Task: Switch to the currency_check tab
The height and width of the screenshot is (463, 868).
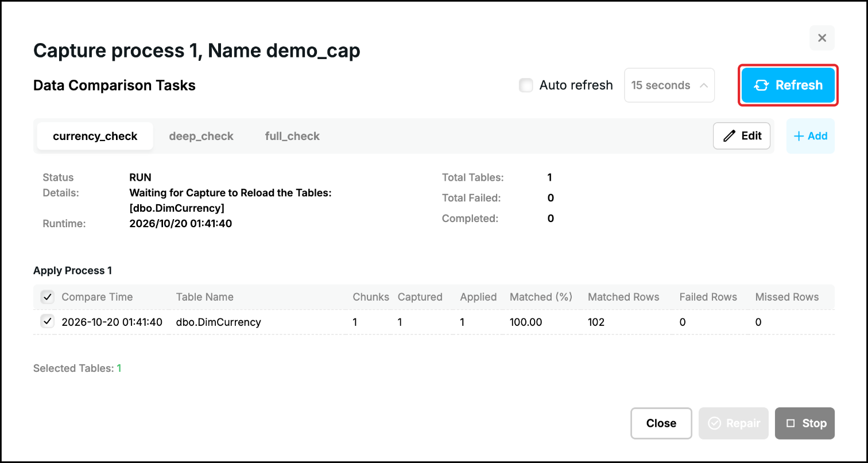Action: point(95,136)
